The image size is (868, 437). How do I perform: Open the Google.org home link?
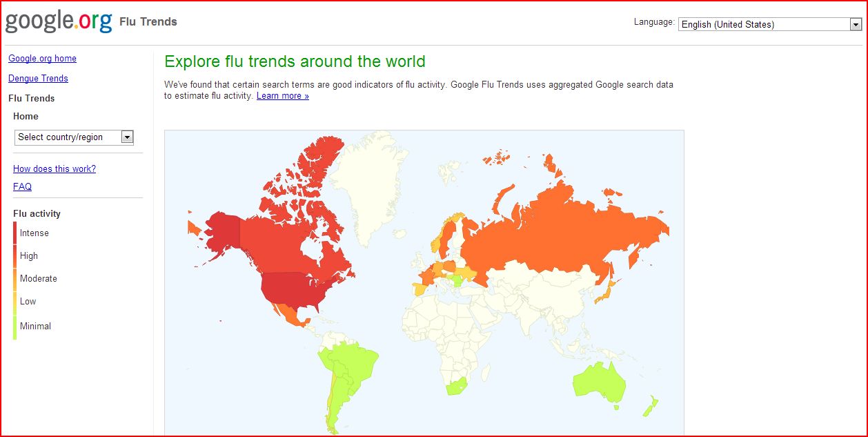pyautogui.click(x=42, y=59)
